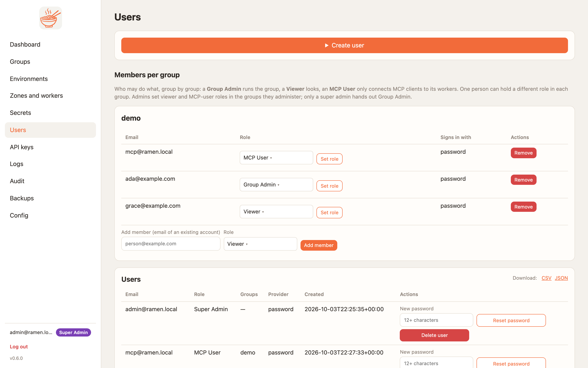Click Set role for mcp@ramen.local
The height and width of the screenshot is (368, 588).
(329, 159)
